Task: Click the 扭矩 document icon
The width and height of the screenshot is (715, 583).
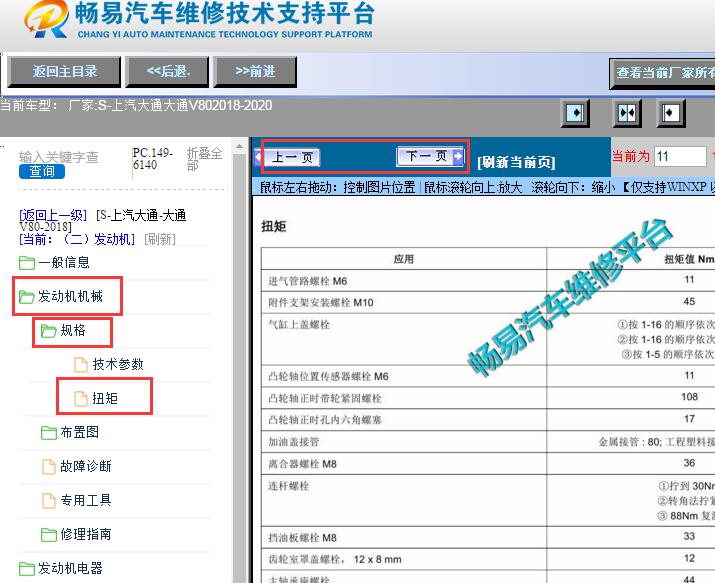Action: (81, 398)
